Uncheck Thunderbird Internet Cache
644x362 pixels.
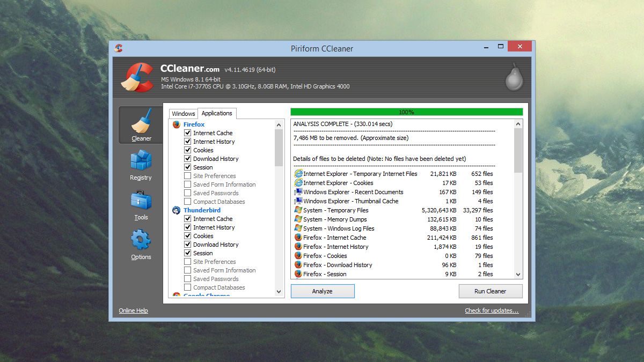[x=187, y=218]
